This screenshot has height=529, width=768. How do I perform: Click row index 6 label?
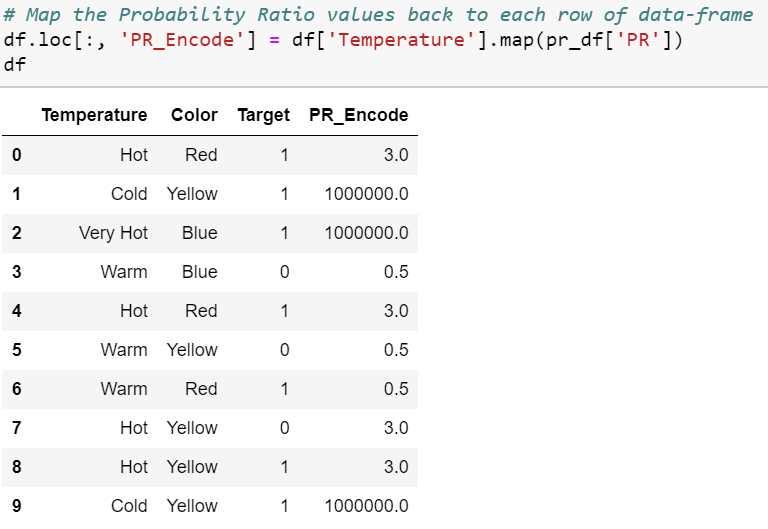(x=15, y=389)
